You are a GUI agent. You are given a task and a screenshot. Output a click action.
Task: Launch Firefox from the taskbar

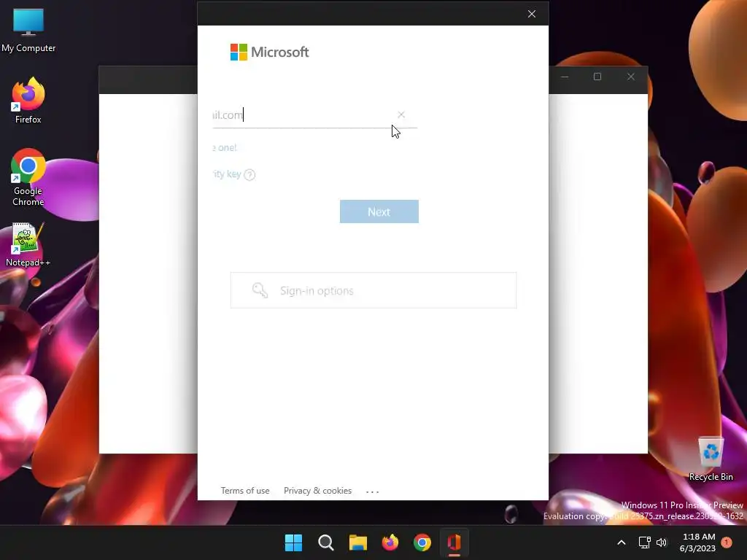(x=390, y=542)
